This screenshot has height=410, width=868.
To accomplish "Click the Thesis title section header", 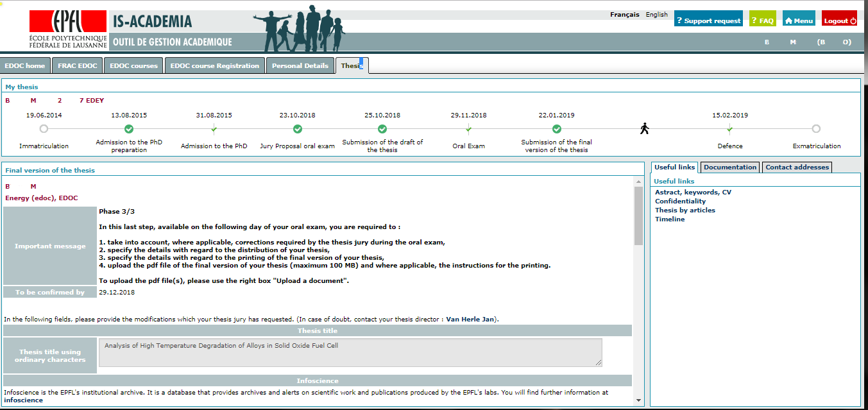I will pyautogui.click(x=318, y=330).
